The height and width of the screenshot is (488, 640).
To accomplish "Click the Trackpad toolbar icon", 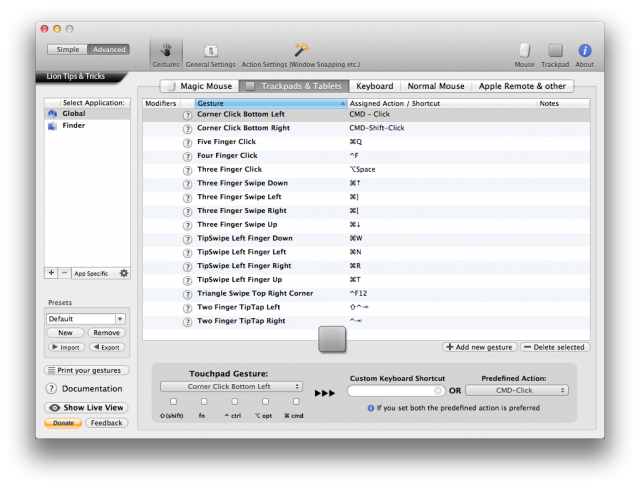I will 555,55.
